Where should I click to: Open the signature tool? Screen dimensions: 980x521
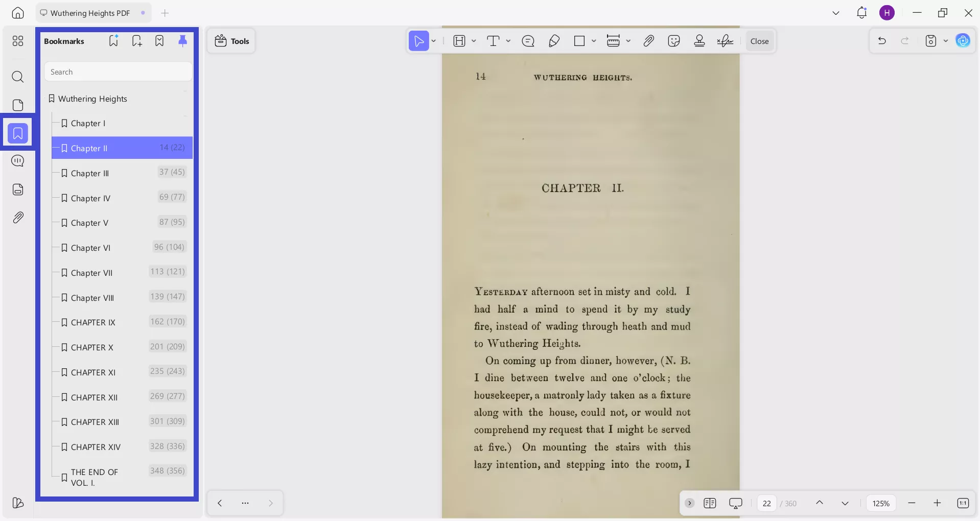725,41
